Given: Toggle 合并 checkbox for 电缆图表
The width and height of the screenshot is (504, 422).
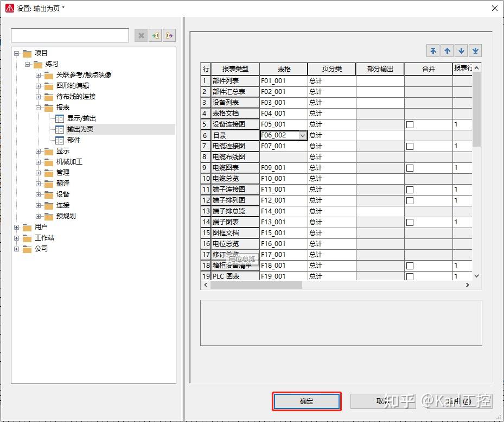Looking at the screenshot, I should tap(410, 168).
